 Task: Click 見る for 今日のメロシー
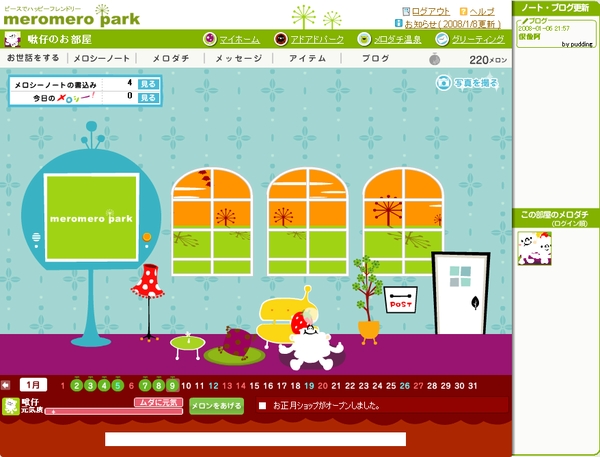tap(148, 98)
